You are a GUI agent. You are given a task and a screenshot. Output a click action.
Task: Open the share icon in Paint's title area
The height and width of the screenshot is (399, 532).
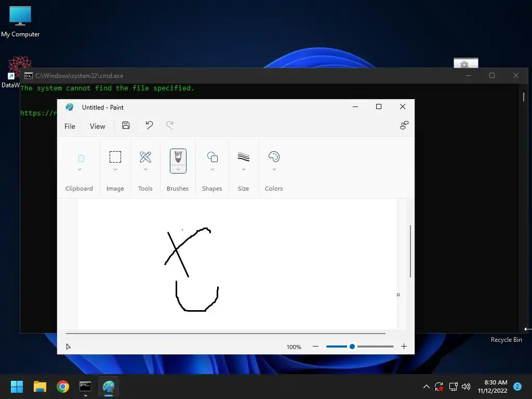tap(404, 125)
